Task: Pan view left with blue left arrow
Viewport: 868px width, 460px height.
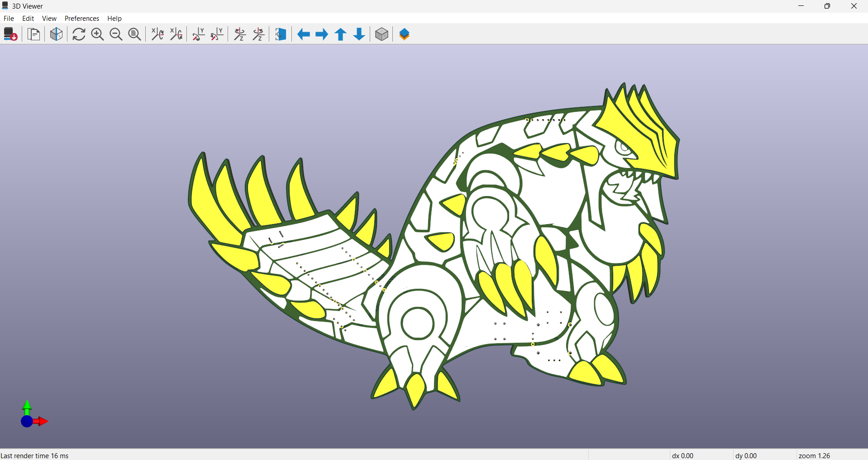Action: pyautogui.click(x=303, y=34)
